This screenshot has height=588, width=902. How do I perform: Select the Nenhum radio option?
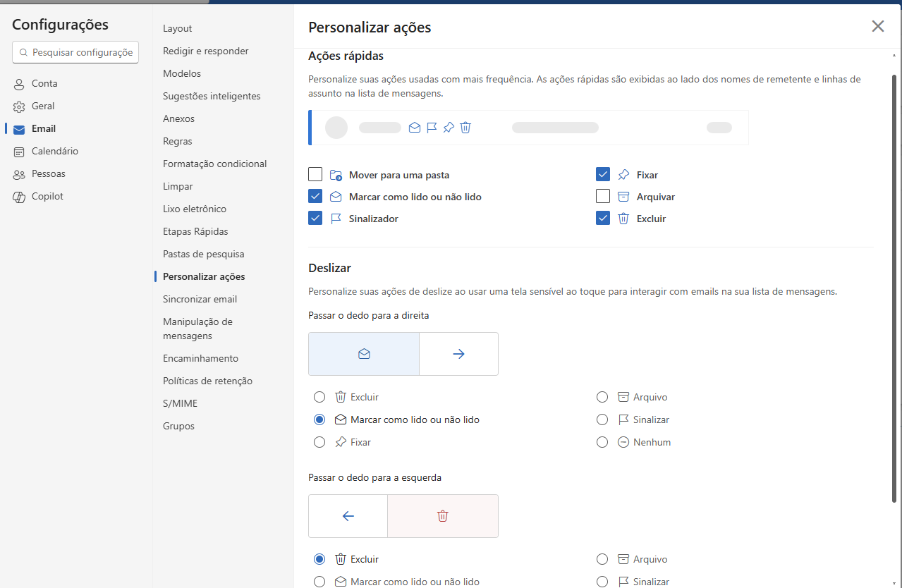[x=602, y=442]
